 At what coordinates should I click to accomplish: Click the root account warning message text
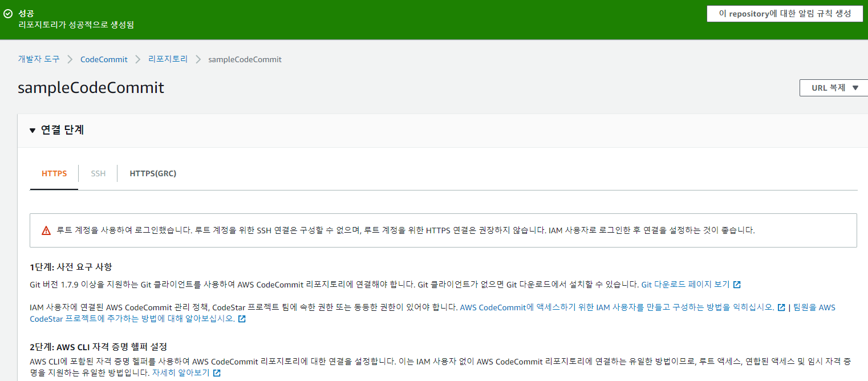(x=405, y=231)
